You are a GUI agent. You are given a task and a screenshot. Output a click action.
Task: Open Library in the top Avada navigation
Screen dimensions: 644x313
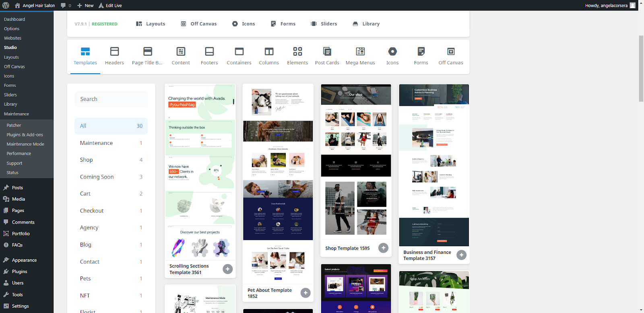click(x=366, y=24)
